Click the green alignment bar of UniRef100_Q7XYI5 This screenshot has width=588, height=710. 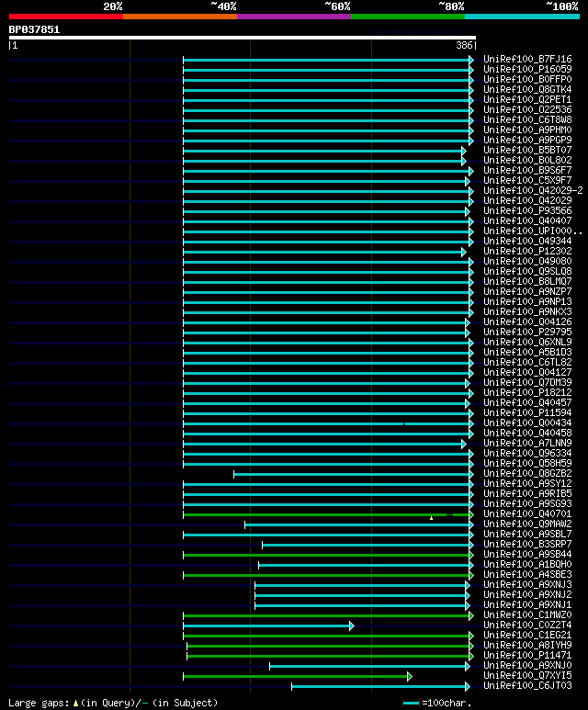click(297, 677)
